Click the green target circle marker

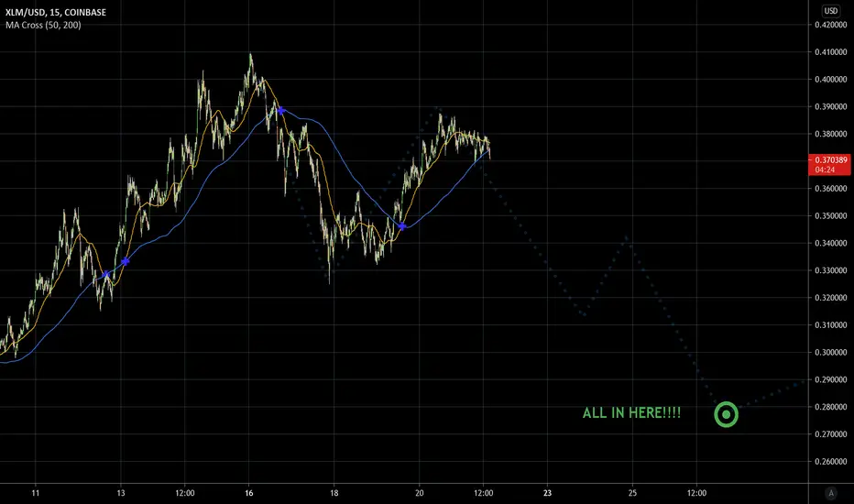(726, 414)
